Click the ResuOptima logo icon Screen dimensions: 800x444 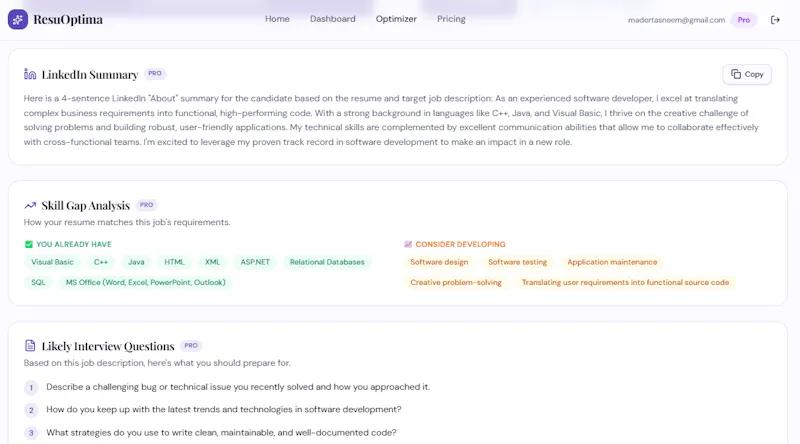click(18, 19)
